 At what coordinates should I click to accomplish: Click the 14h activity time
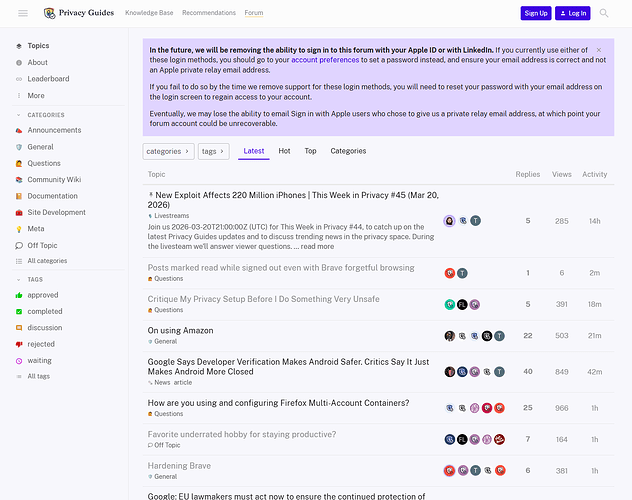tap(595, 221)
